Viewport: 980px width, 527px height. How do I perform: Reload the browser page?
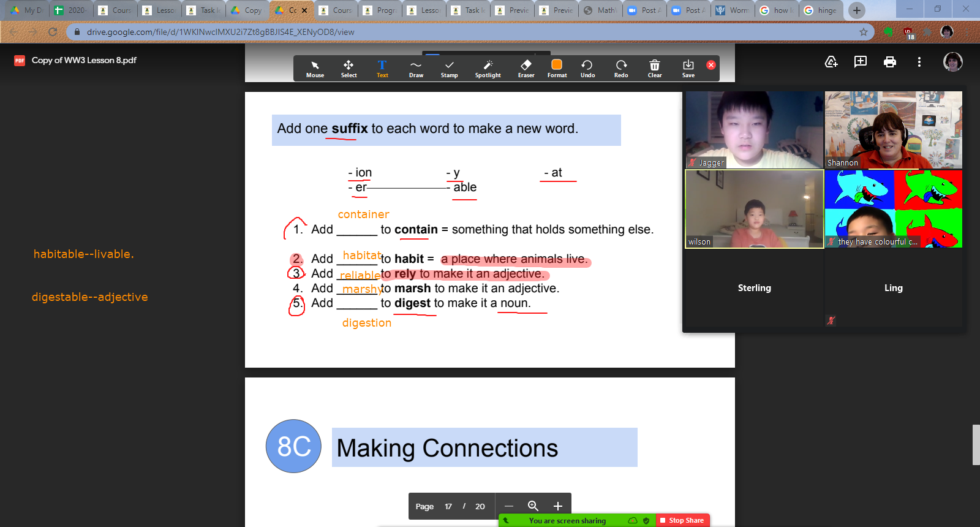pyautogui.click(x=53, y=32)
